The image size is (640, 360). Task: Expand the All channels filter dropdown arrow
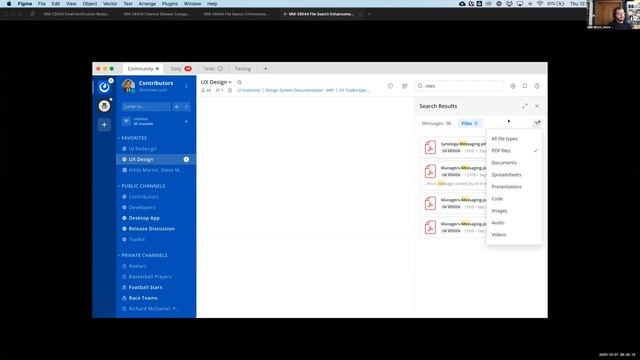[x=186, y=122]
